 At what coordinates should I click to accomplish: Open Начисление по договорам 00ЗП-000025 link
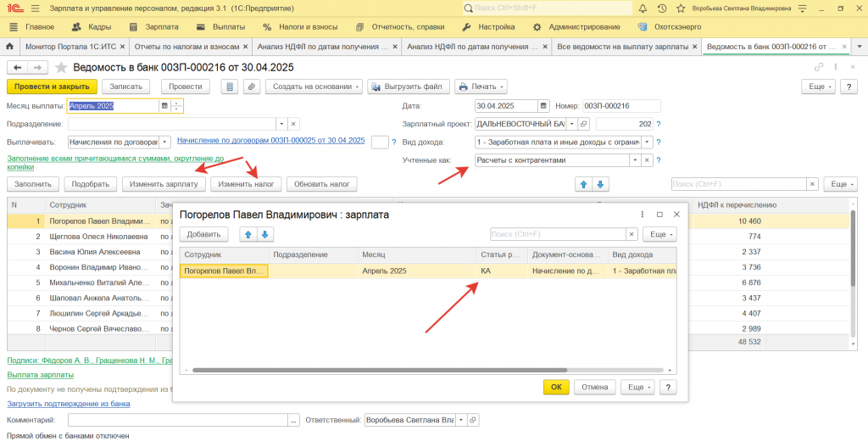pos(270,140)
